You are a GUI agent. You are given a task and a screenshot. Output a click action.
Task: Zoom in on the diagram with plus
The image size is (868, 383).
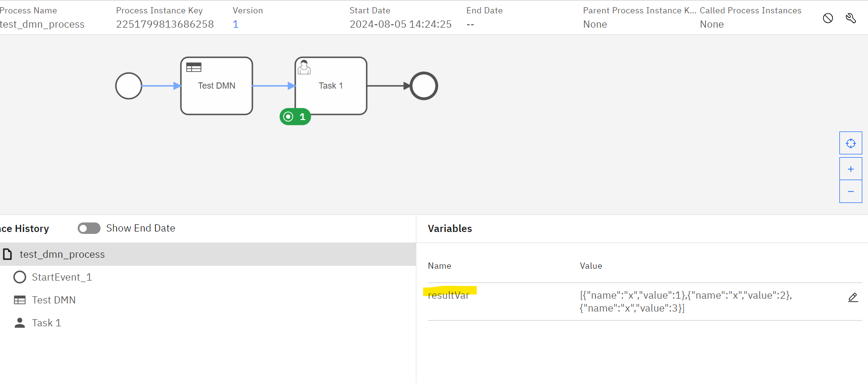851,169
